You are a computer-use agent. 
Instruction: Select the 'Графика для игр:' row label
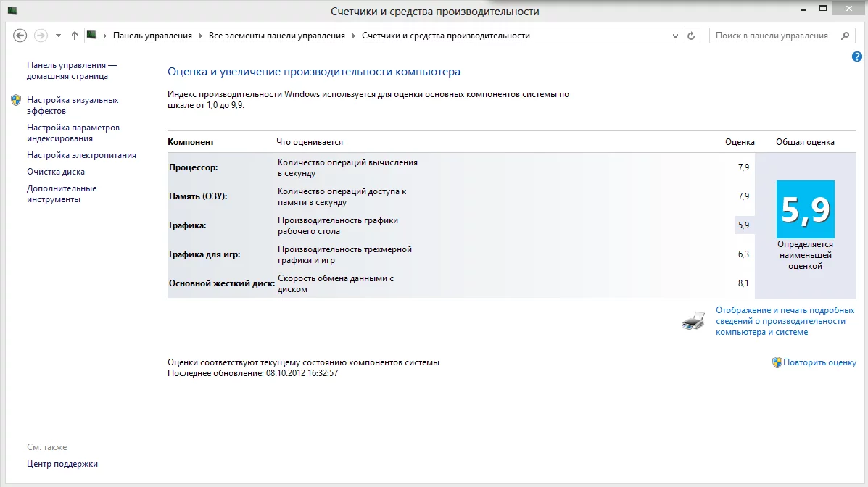point(204,254)
